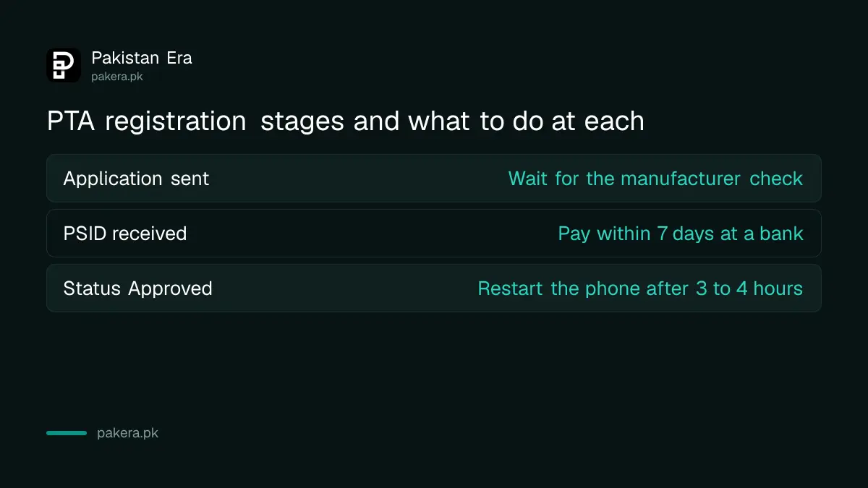This screenshot has height=488, width=868.
Task: Click the Pakistan Era logo icon
Action: 64,65
